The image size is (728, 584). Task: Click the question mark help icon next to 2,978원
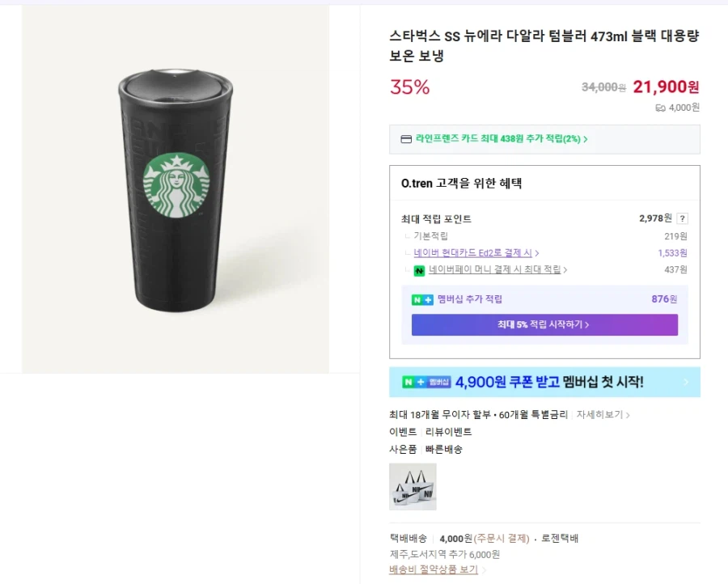click(683, 218)
